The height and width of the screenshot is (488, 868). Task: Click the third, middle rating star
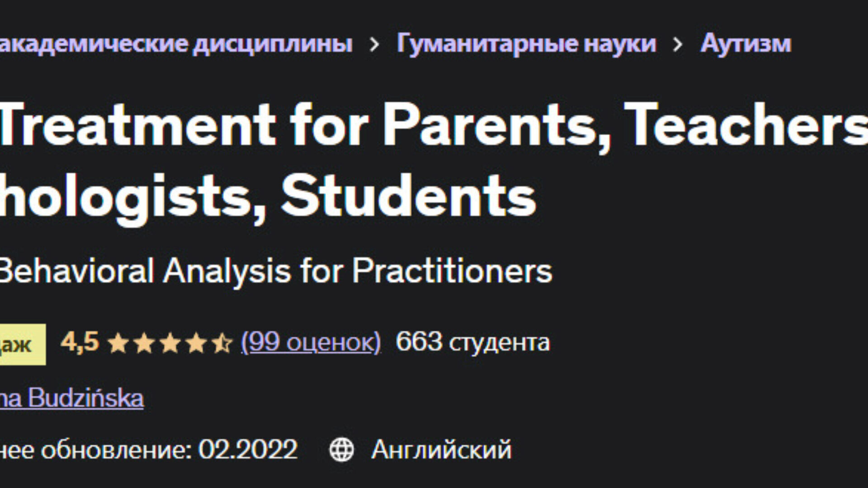[x=170, y=343]
